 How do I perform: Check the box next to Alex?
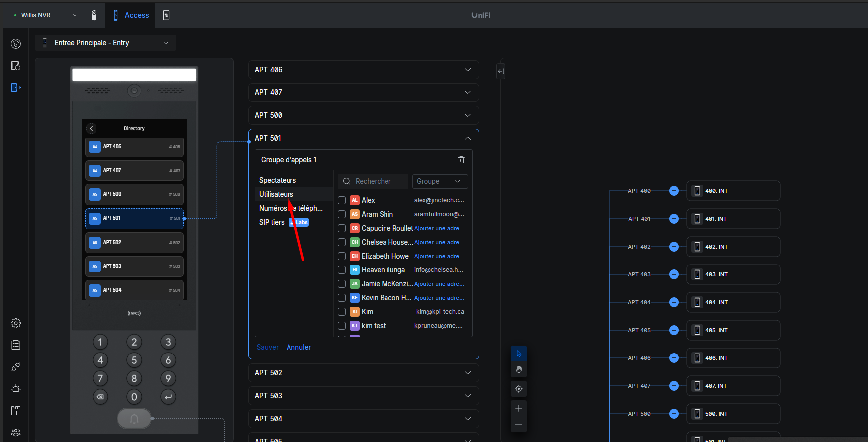[342, 200]
